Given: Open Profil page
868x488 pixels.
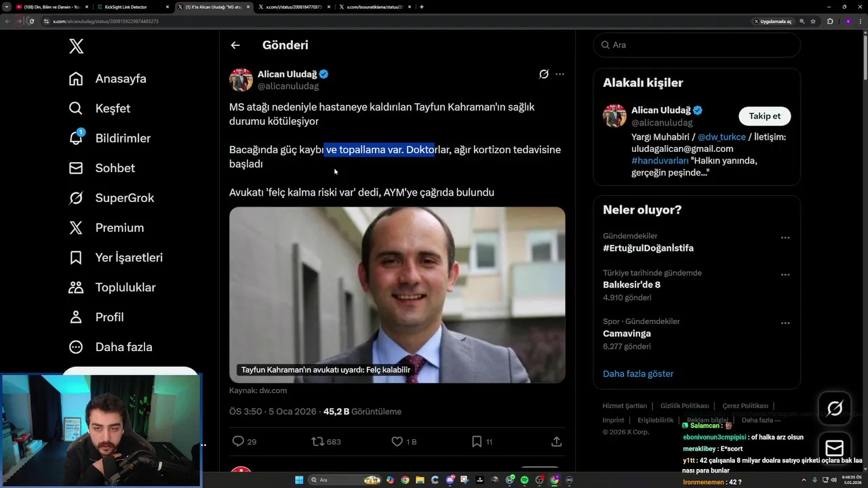Looking at the screenshot, I should 96,317.
